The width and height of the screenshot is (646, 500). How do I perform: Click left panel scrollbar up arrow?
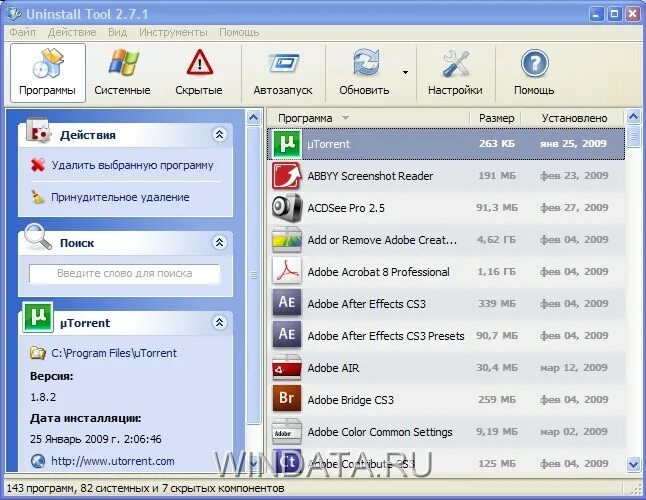(254, 118)
